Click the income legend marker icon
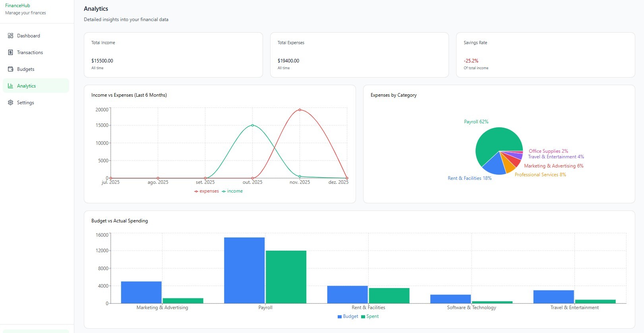The height and width of the screenshot is (333, 644). 224,191
